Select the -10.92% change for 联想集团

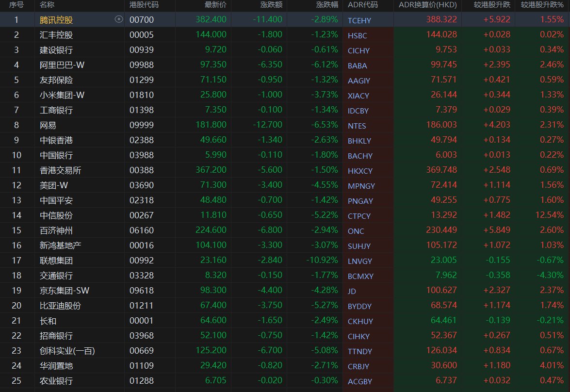tap(322, 260)
